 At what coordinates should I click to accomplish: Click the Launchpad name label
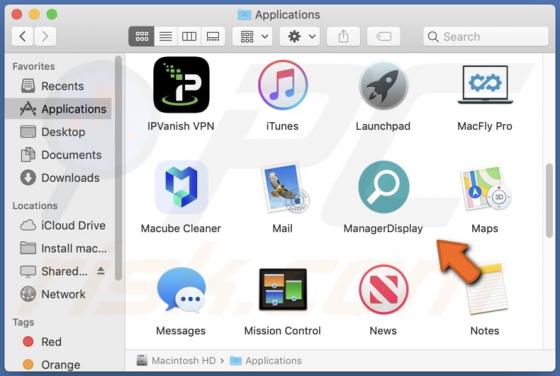coord(383,126)
